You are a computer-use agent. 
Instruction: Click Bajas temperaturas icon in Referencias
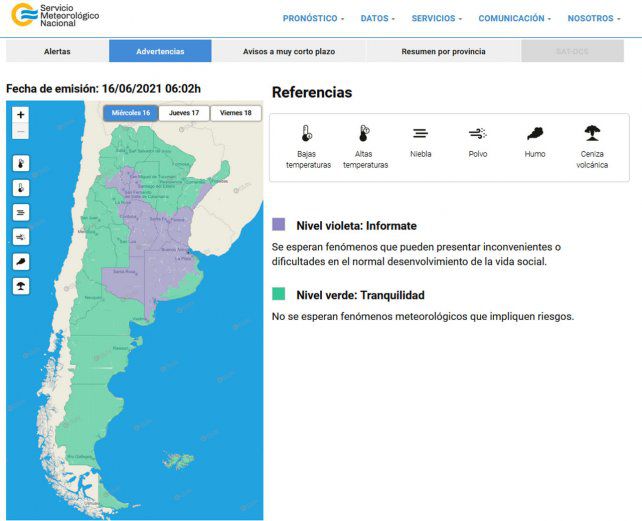tap(306, 133)
